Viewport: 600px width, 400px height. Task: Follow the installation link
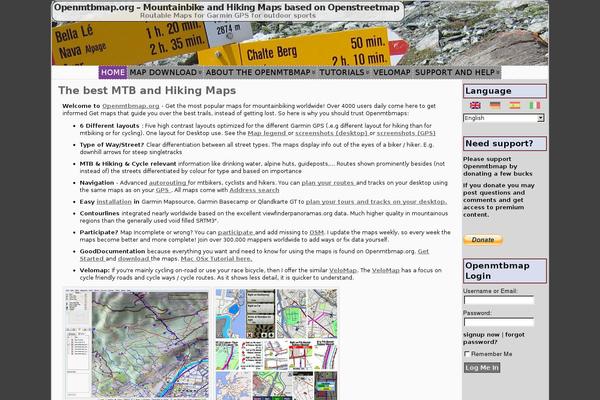114,202
